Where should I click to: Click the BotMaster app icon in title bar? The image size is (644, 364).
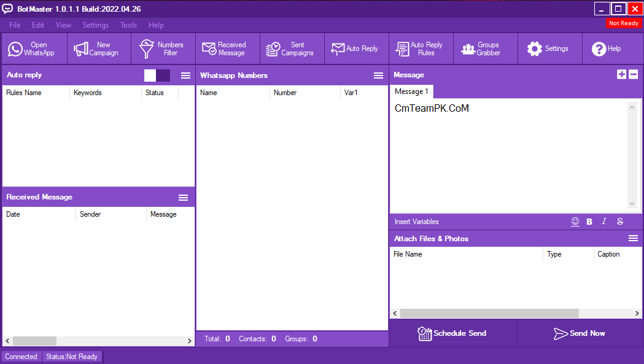pos(7,9)
